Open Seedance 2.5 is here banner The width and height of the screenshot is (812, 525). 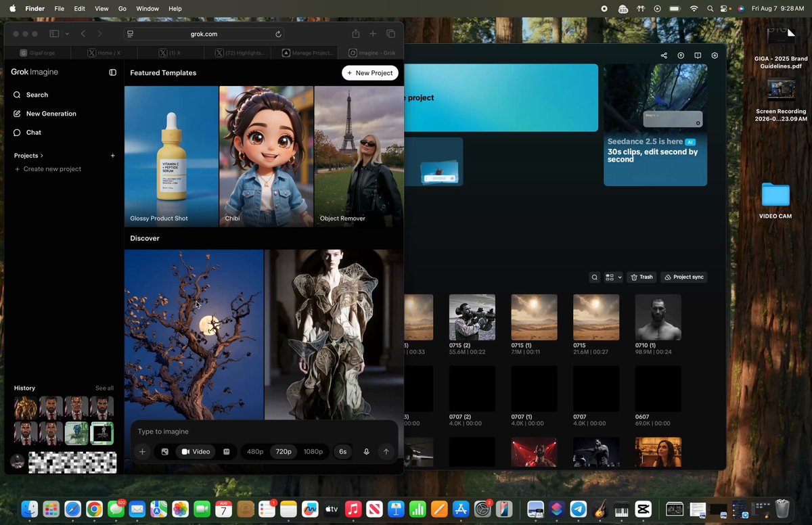(655, 125)
